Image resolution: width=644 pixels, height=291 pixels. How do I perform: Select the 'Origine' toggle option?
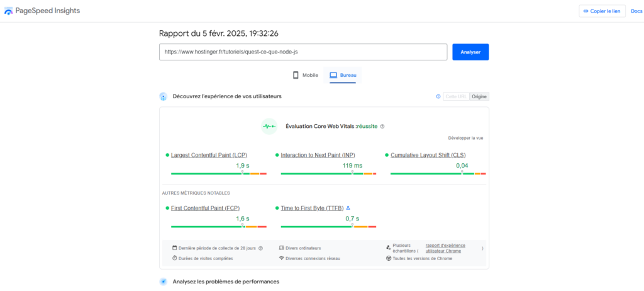(x=479, y=96)
